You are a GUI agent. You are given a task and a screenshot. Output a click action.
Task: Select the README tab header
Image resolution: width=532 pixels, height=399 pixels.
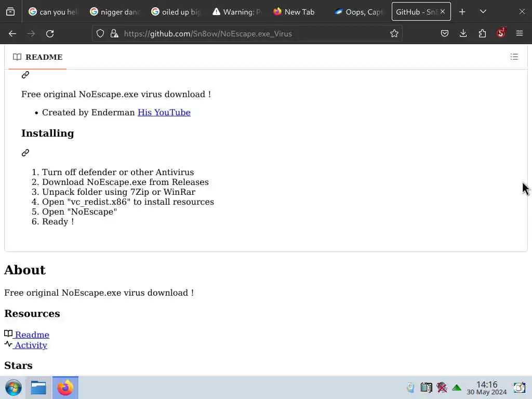tap(37, 57)
